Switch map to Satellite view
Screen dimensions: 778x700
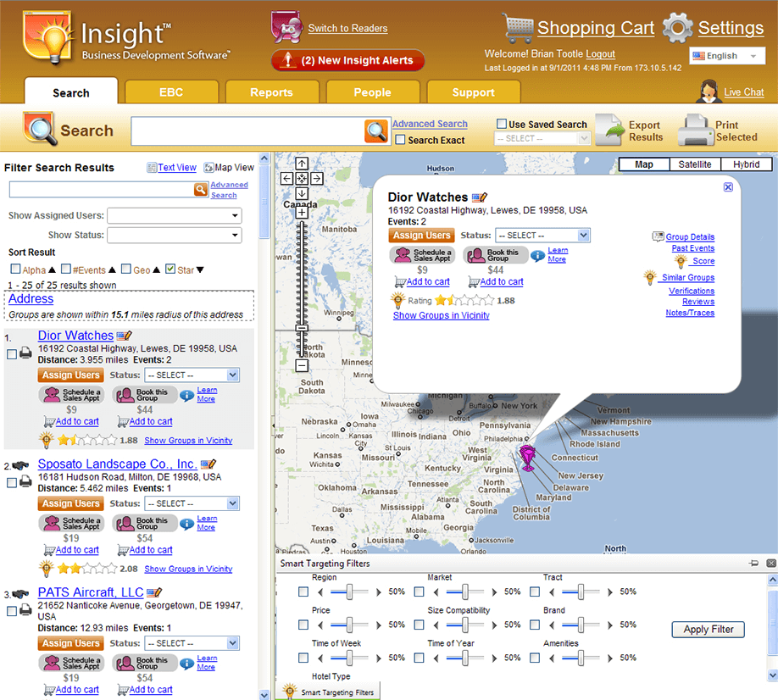pos(695,164)
